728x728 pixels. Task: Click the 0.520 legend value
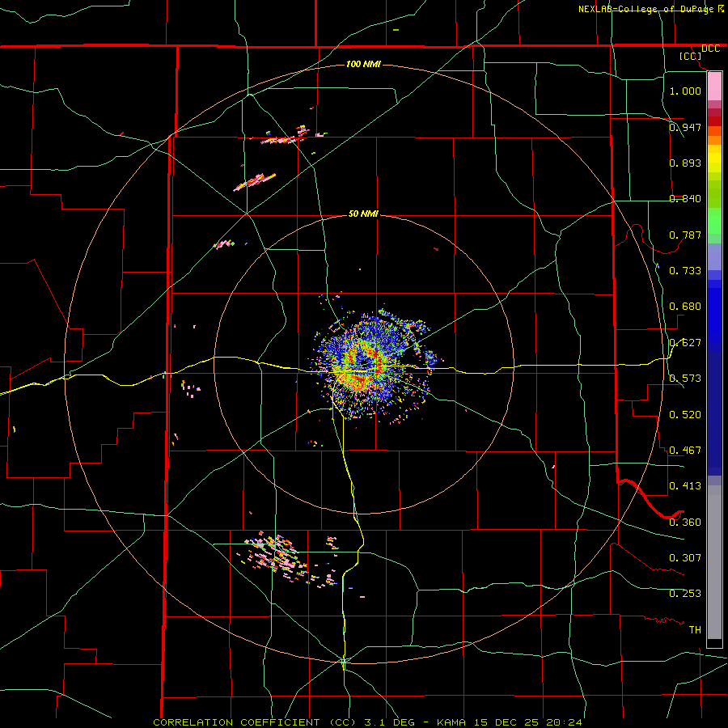685,415
